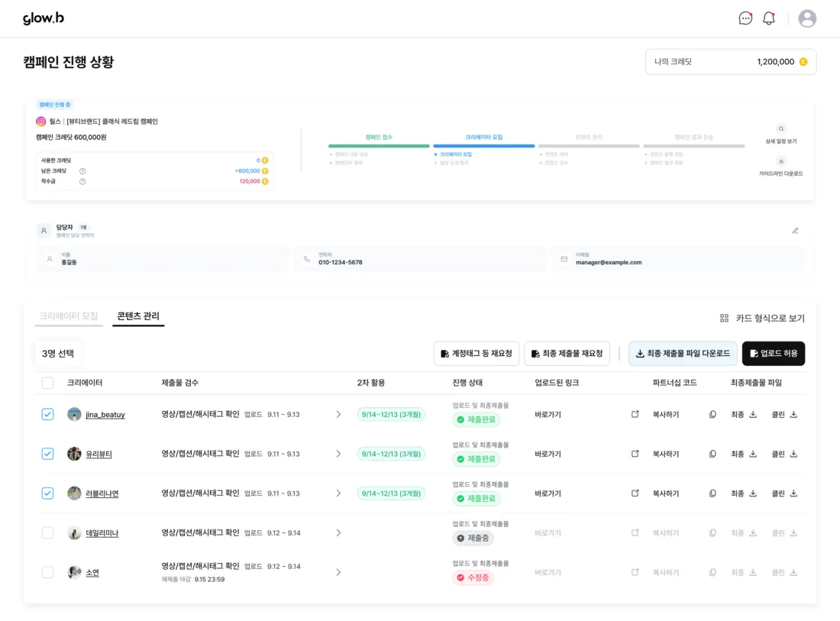Download 최종 file for jina_beatuy
The image size is (840, 621).
point(753,414)
